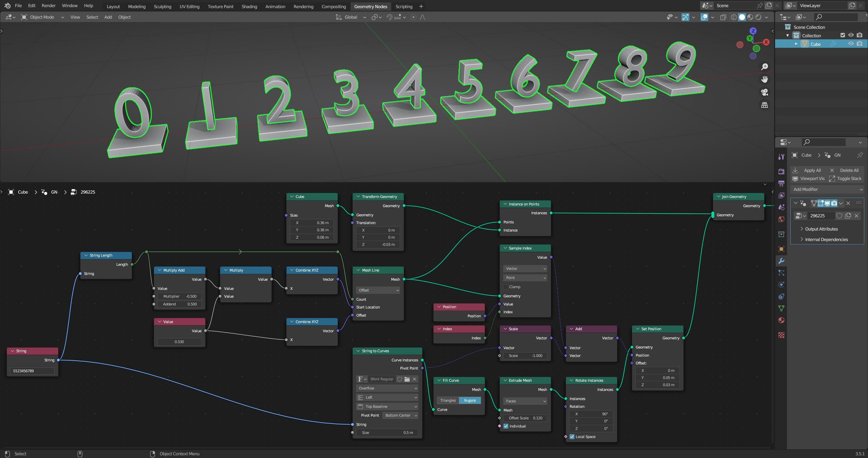Open the Render menu
The width and height of the screenshot is (868, 458).
coord(48,6)
